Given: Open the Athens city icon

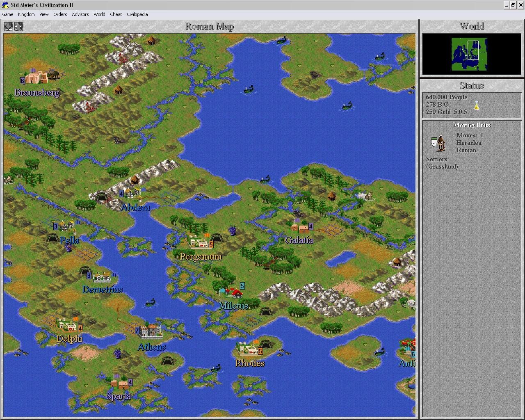Looking at the screenshot, I should pyautogui.click(x=151, y=331).
